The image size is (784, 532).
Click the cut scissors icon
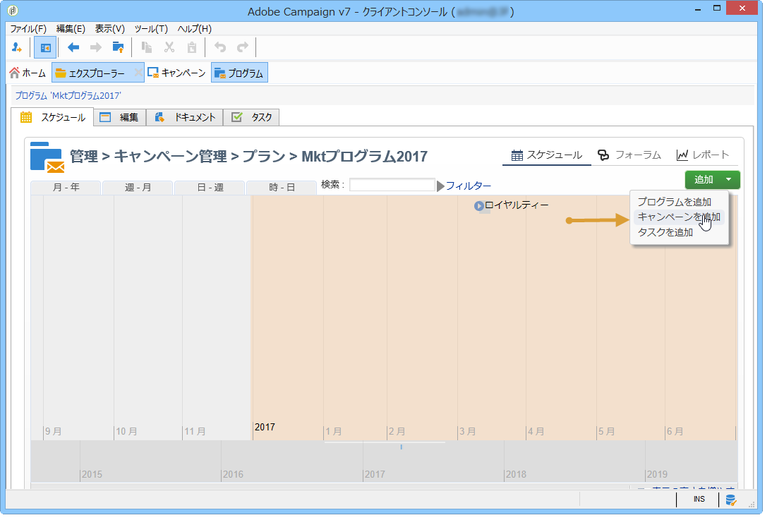169,47
